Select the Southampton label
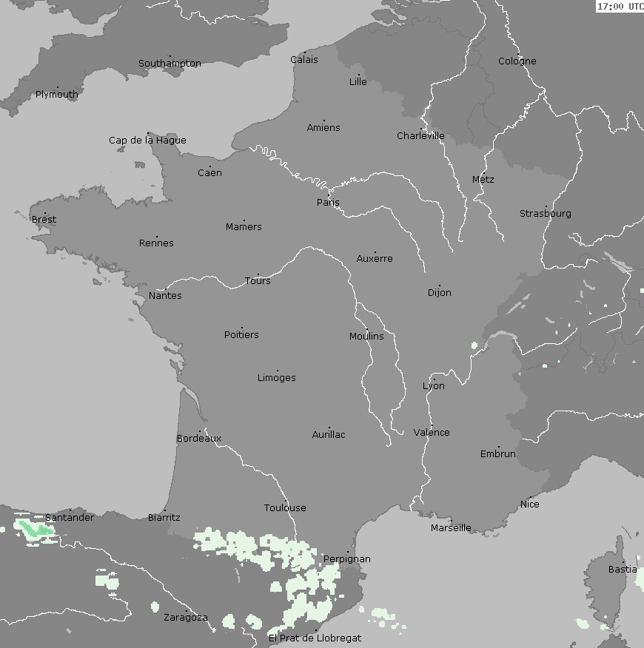This screenshot has height=648, width=644. point(170,64)
